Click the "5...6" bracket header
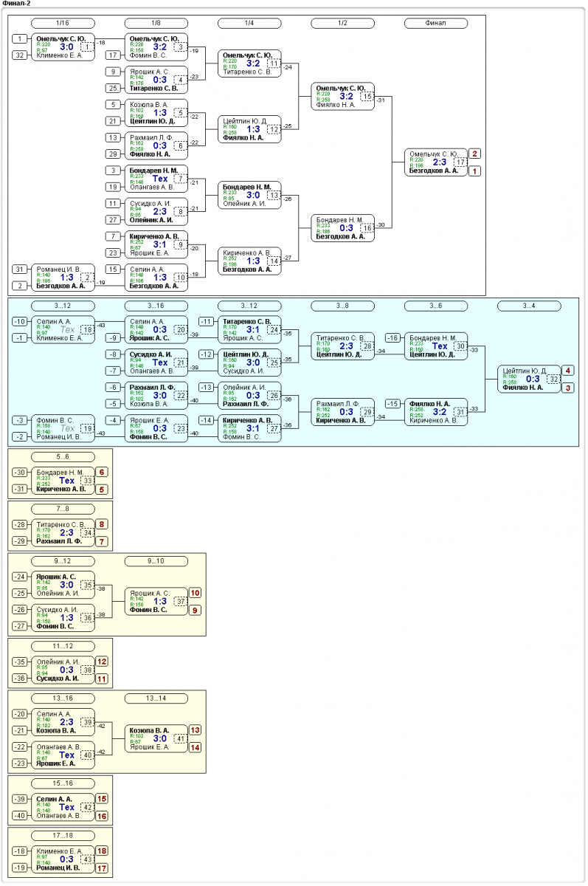The width and height of the screenshot is (588, 886). pyautogui.click(x=63, y=457)
